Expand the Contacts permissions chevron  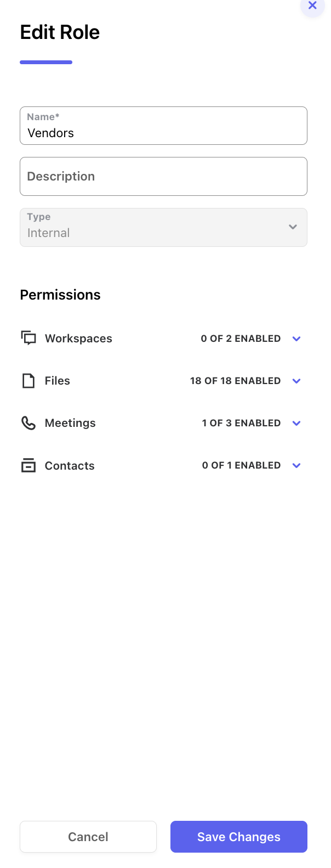pos(296,465)
